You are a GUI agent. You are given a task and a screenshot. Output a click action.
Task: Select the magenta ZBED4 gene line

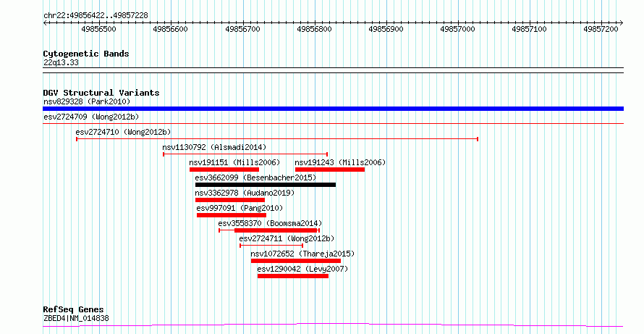[333, 325]
